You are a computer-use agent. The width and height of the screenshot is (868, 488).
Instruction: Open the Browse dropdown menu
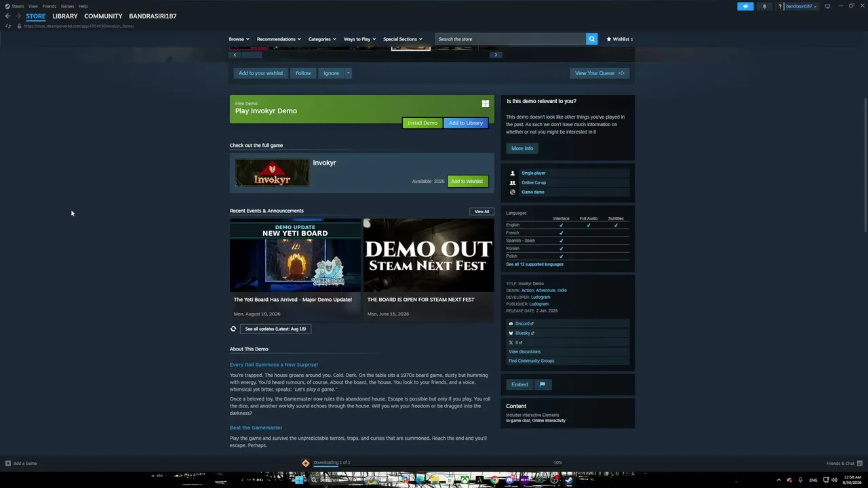[239, 39]
